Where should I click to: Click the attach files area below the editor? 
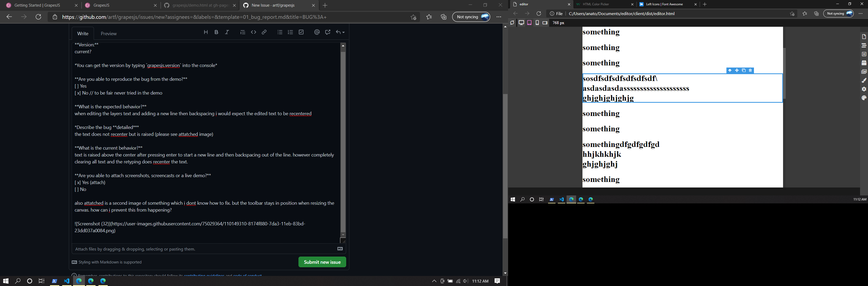click(x=207, y=249)
